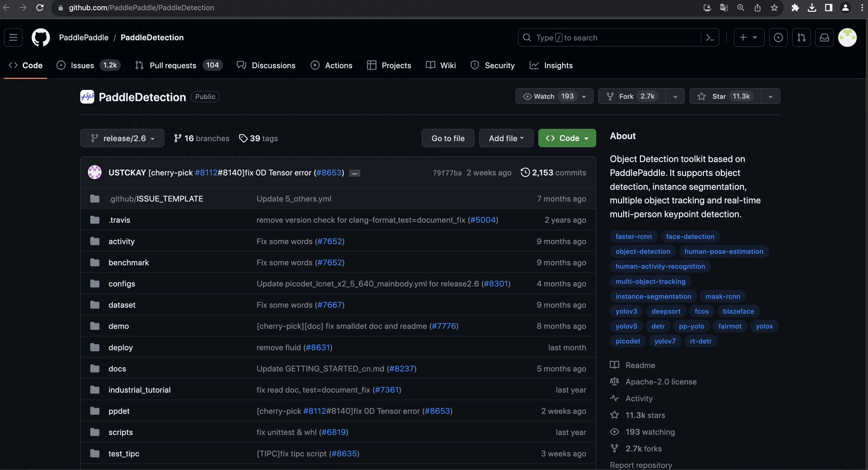Open the green Code dropdown
Image resolution: width=868 pixels, height=470 pixels.
coord(567,138)
